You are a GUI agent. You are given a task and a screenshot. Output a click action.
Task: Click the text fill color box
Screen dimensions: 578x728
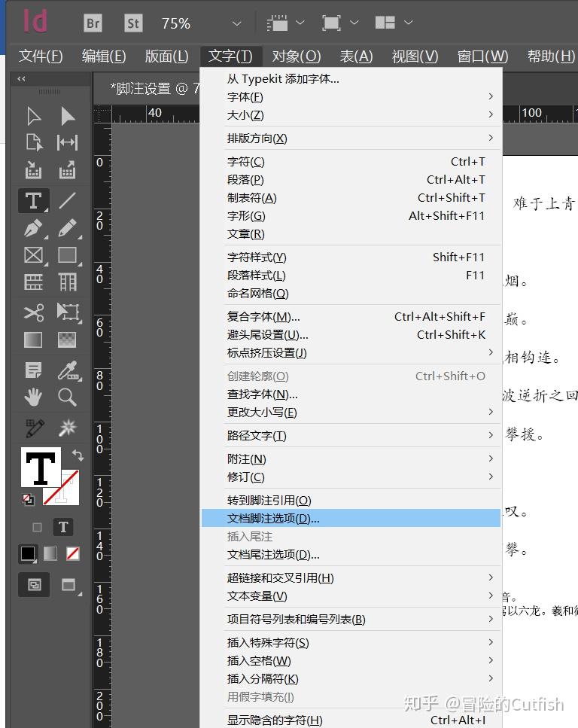click(x=41, y=467)
